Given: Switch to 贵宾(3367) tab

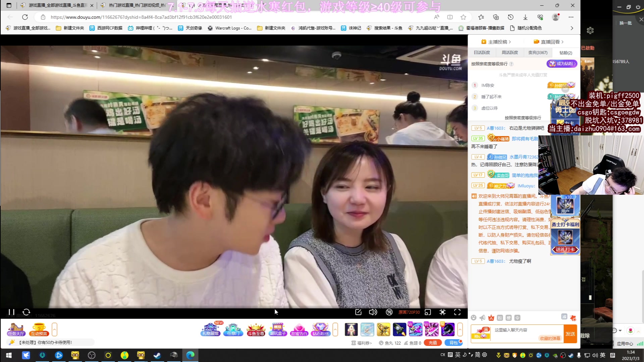Looking at the screenshot, I should point(538,53).
